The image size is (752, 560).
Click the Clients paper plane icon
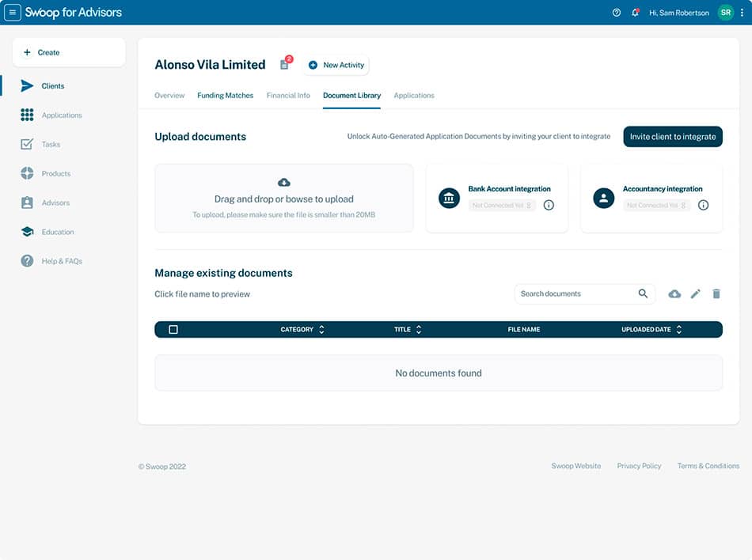coord(28,85)
